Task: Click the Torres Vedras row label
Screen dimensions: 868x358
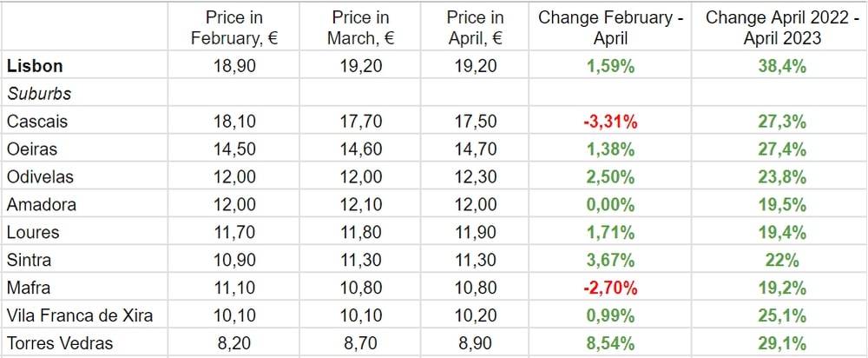Action: (x=60, y=343)
